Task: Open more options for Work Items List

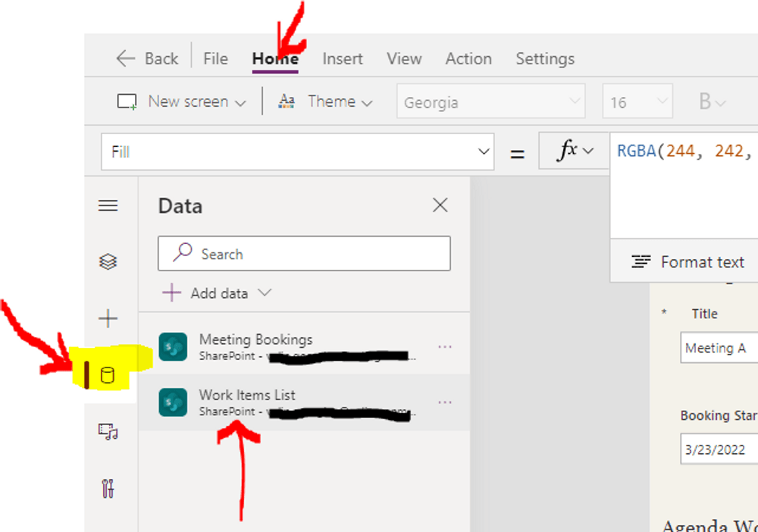Action: coord(446,402)
